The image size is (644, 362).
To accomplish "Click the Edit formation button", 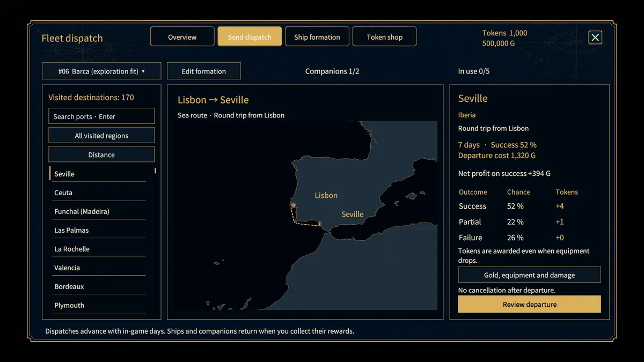I will [x=204, y=71].
